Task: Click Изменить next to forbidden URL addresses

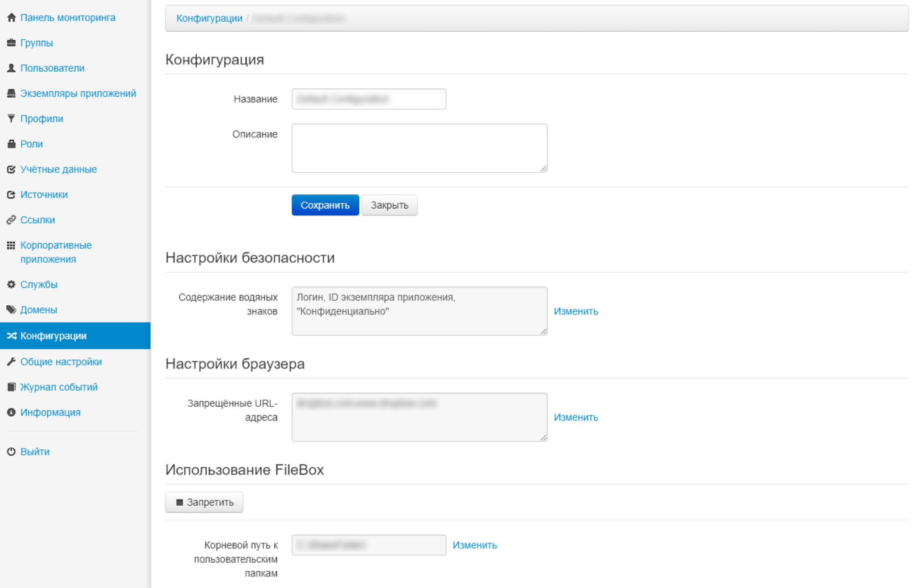Action: click(576, 417)
